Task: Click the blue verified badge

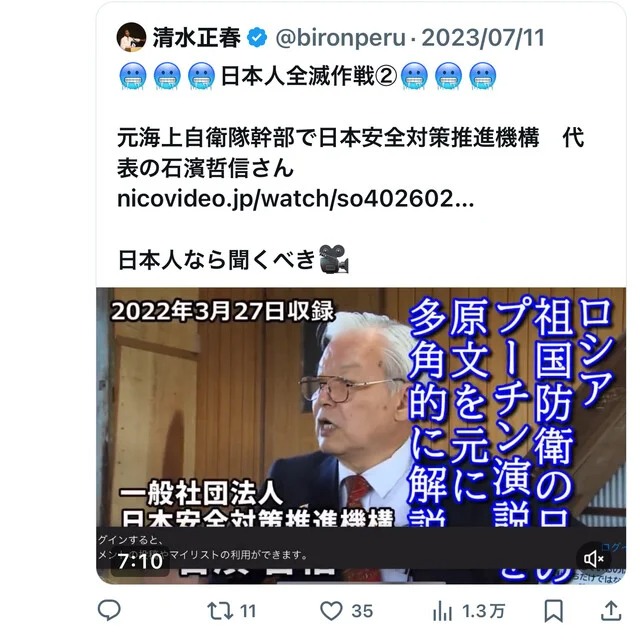Action: 258,38
